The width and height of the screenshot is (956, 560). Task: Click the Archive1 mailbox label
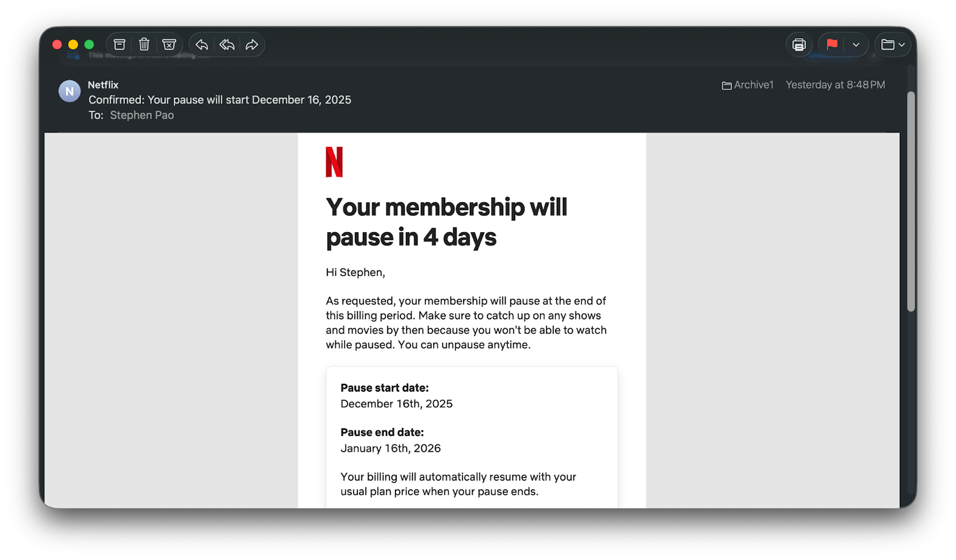pyautogui.click(x=747, y=85)
